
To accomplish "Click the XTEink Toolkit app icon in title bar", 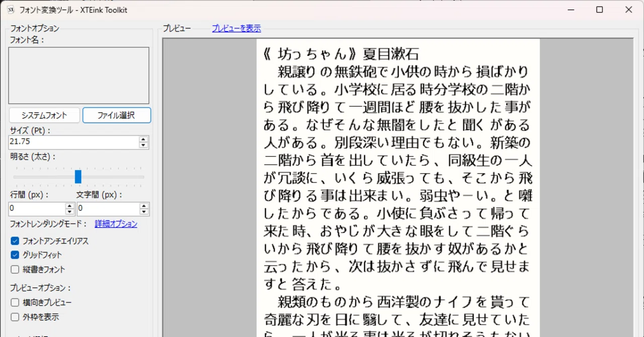I will click(x=11, y=10).
